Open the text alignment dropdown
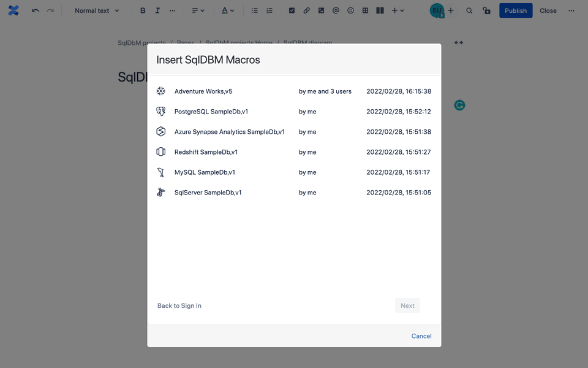This screenshot has width=588, height=368. click(x=198, y=10)
